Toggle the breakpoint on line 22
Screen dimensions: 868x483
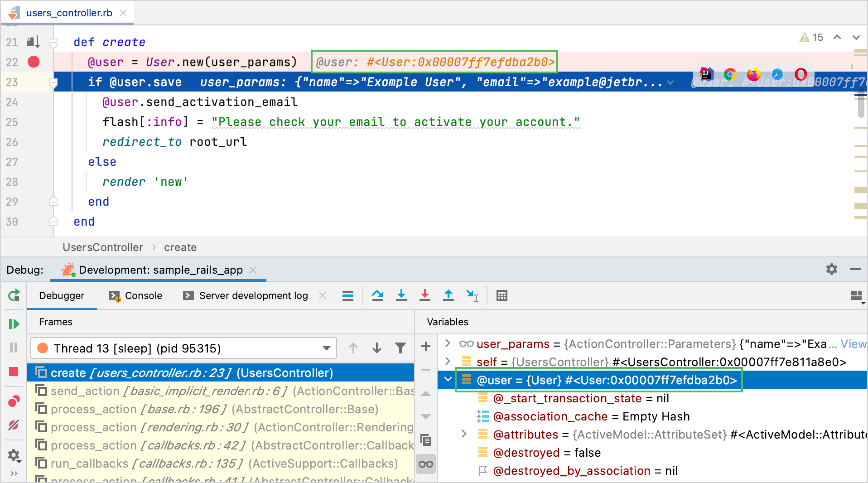click(34, 62)
